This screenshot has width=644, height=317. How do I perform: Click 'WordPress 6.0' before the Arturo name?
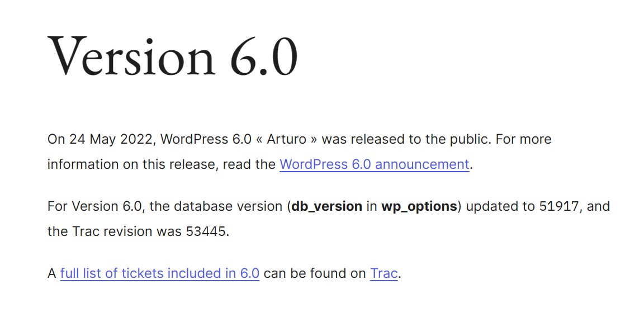coord(206,139)
